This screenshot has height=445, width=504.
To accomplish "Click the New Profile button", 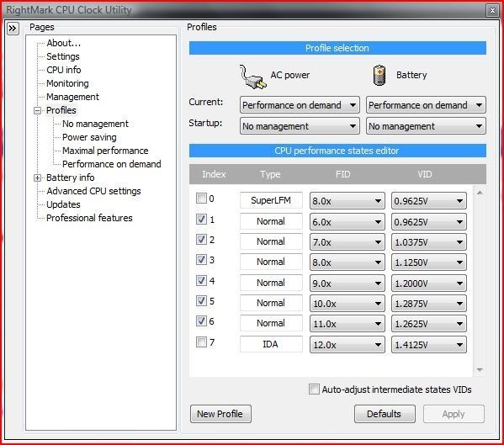I will coord(220,414).
